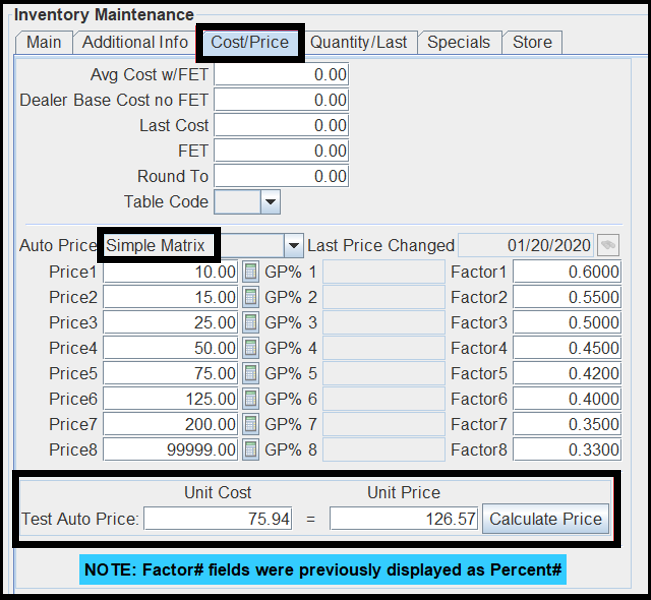
Task: Click the GP% 5 field
Action: point(384,373)
